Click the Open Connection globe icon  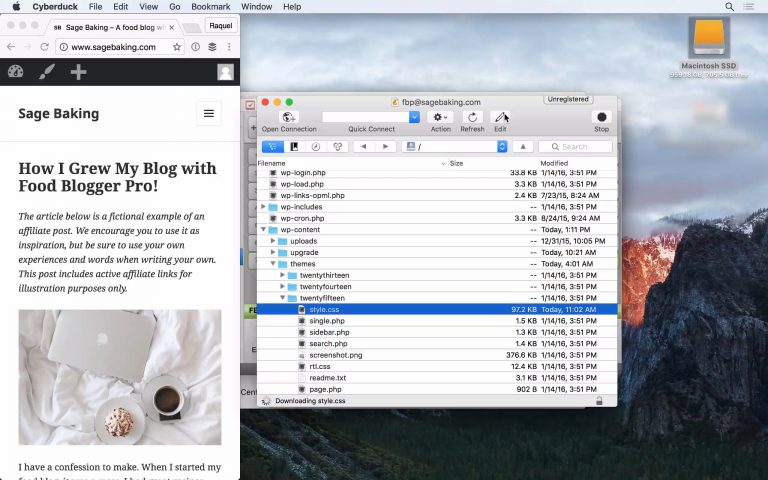click(x=289, y=117)
